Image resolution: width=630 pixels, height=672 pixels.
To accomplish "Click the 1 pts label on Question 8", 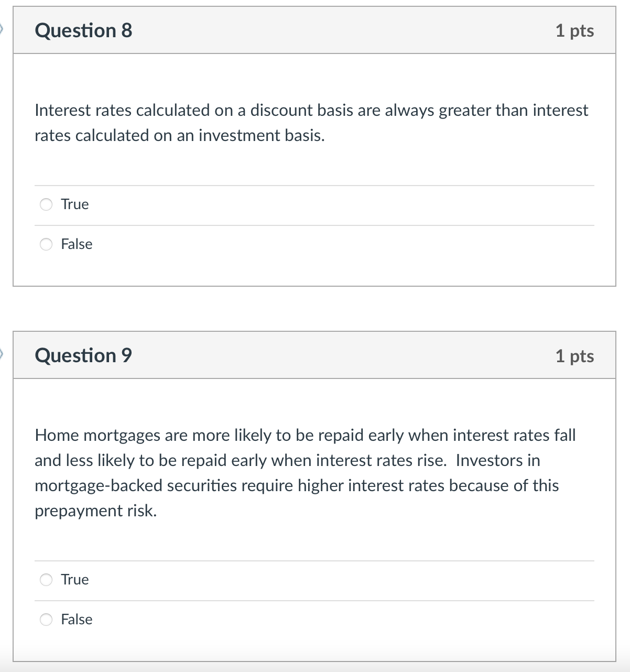I will point(575,31).
